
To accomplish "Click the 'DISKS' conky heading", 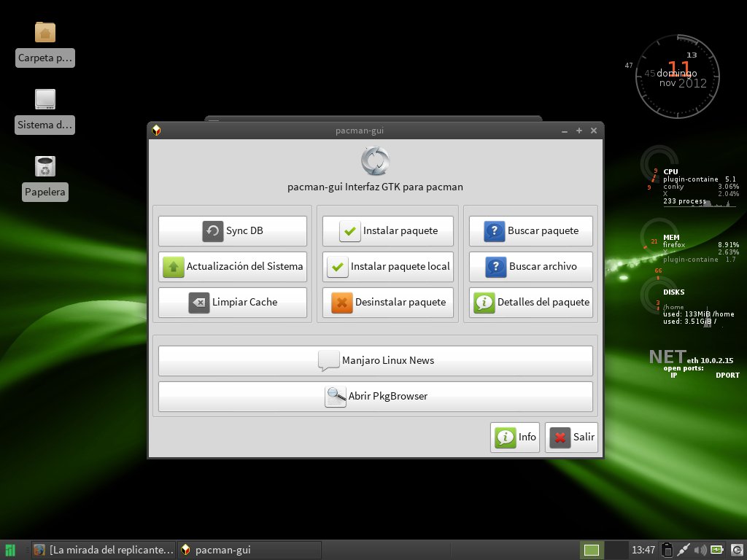I will pyautogui.click(x=673, y=292).
